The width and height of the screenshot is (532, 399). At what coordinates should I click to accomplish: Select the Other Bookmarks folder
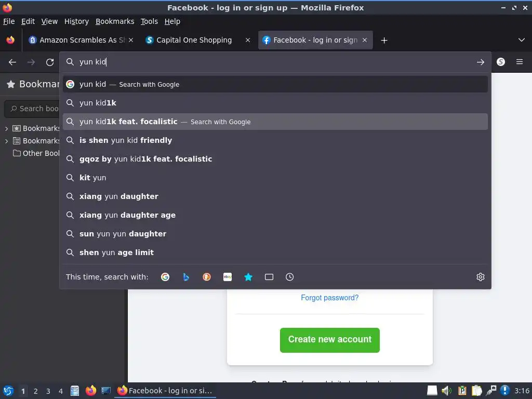tap(36, 153)
